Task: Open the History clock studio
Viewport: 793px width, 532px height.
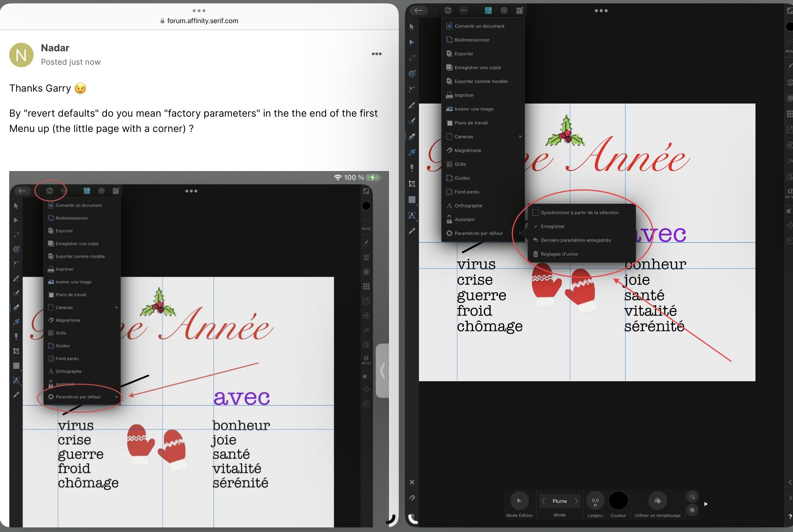Action: (790, 241)
